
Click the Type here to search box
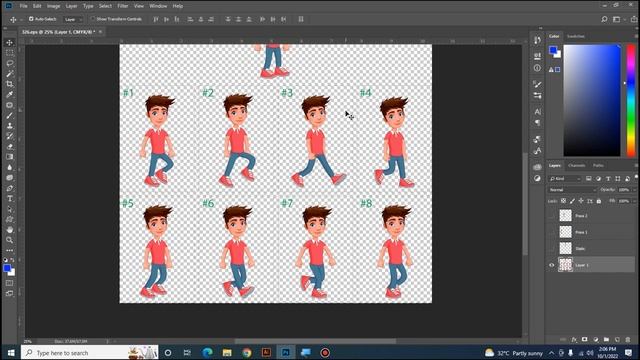coord(90,353)
